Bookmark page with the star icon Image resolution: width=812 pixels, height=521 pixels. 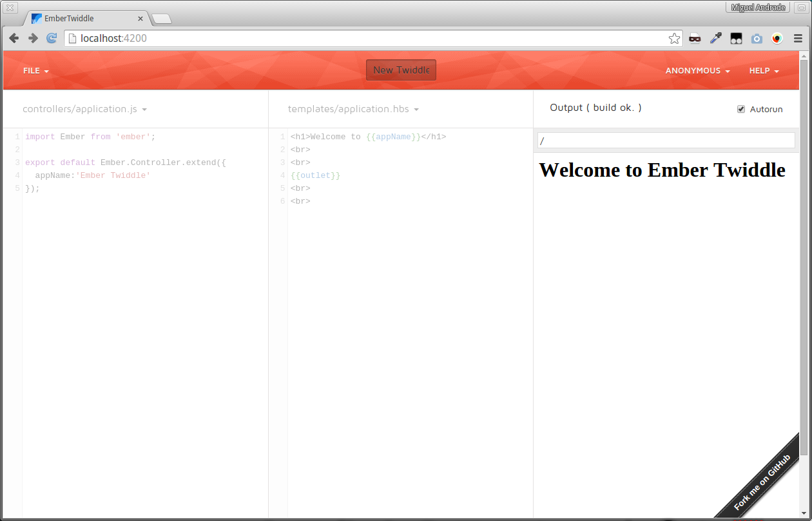coord(674,39)
